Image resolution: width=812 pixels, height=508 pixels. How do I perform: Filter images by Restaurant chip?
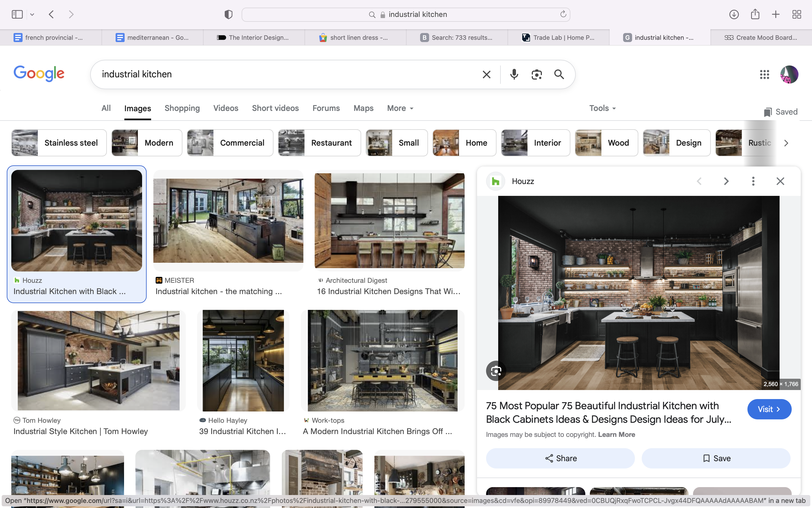[319, 143]
